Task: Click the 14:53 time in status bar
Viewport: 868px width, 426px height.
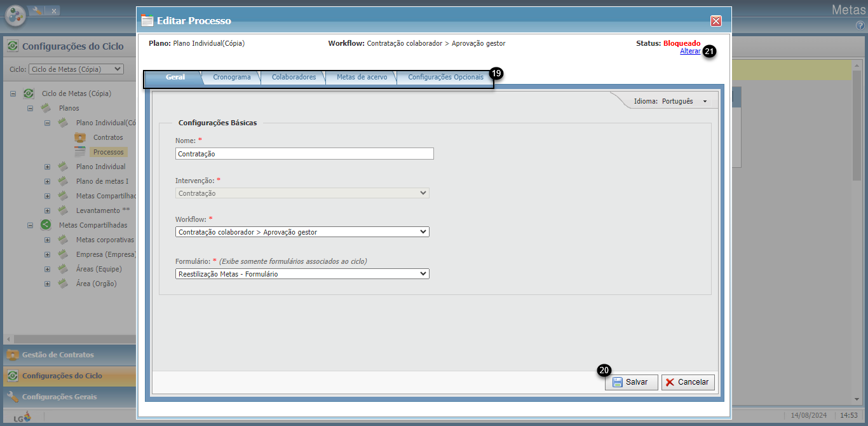Action: pos(849,416)
